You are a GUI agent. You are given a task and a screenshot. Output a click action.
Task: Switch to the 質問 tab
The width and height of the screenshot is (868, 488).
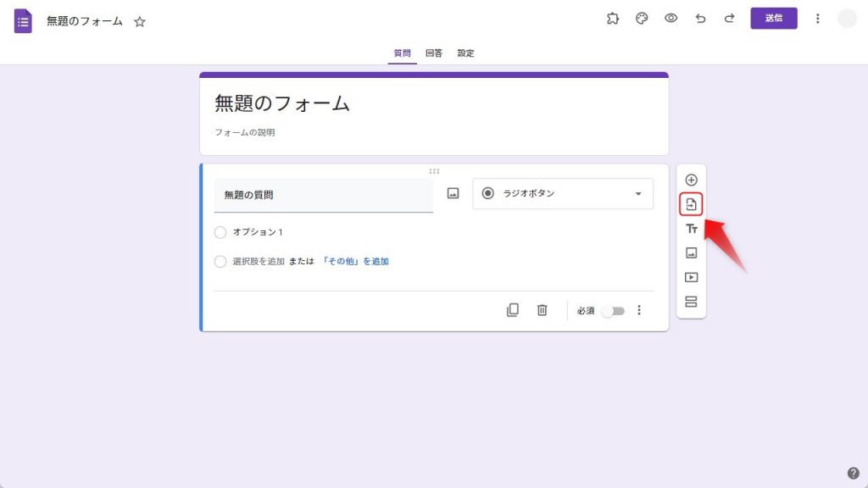click(x=402, y=53)
